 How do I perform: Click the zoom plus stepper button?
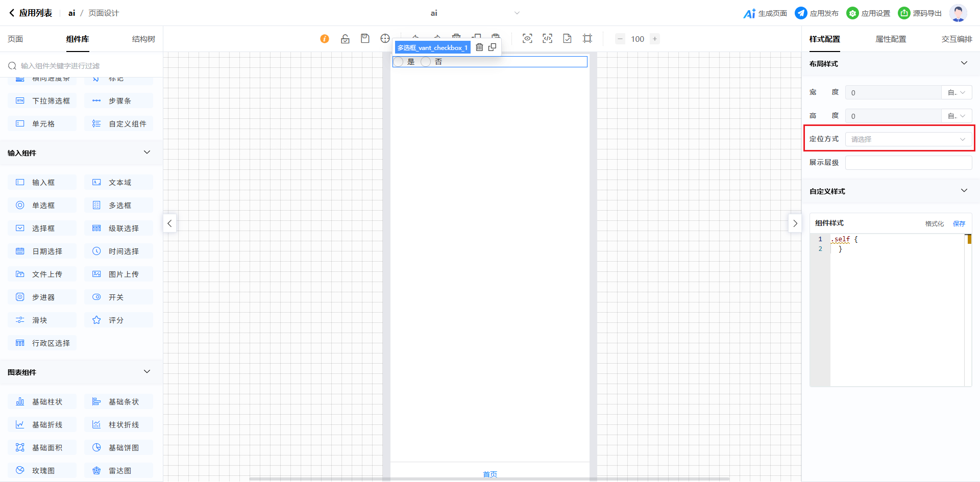[655, 39]
